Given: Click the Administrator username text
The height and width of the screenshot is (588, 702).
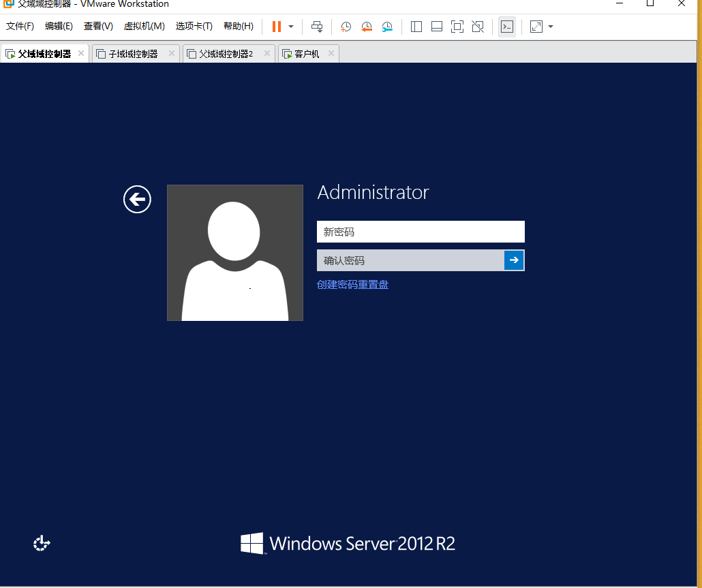Looking at the screenshot, I should point(373,192).
